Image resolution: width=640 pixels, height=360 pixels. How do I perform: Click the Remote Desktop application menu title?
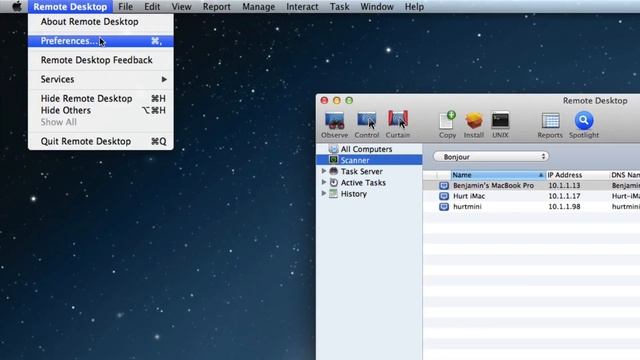(70, 7)
